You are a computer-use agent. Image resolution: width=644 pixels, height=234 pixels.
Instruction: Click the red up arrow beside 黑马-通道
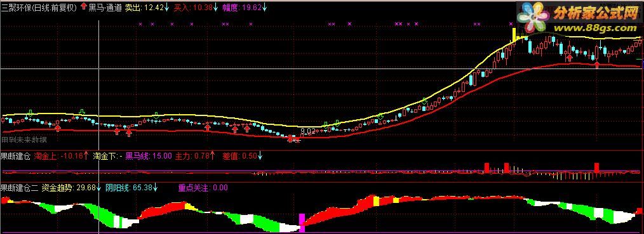(84, 6)
